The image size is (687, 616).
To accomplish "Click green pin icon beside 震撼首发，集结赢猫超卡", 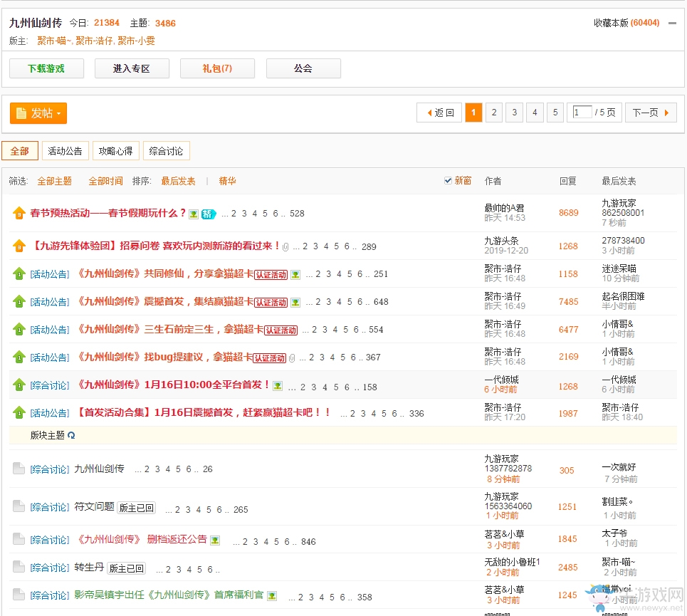I will click(x=19, y=301).
